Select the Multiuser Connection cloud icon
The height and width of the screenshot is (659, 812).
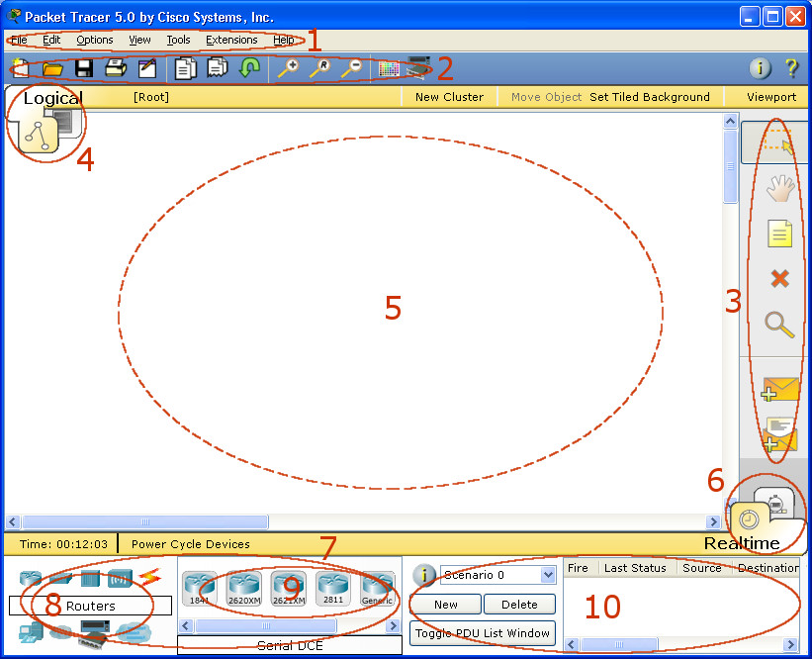134,632
